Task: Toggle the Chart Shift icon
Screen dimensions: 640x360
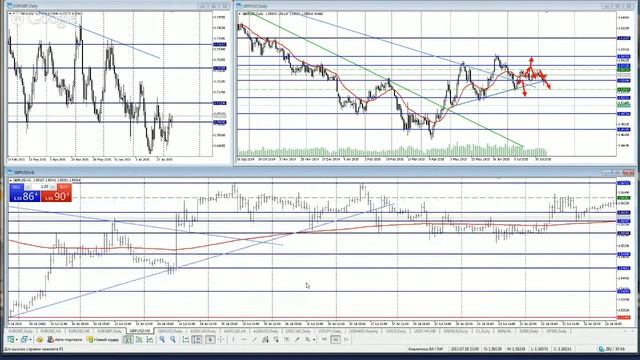Action: [x=197, y=339]
